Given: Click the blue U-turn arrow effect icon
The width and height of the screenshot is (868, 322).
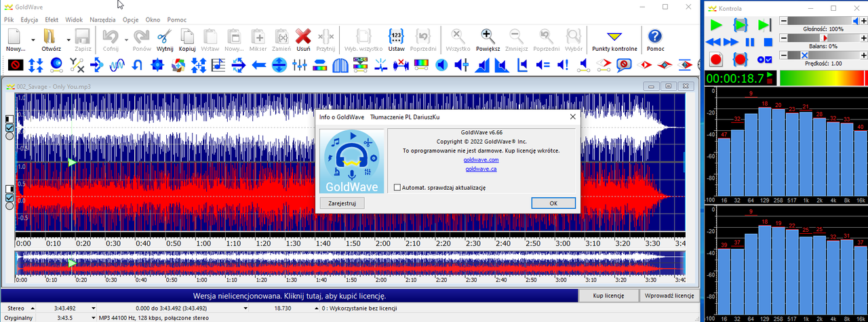Looking at the screenshot, I should 137,65.
